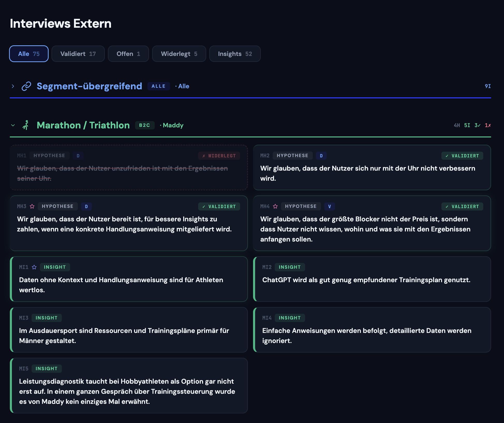The width and height of the screenshot is (504, 423).
Task: Click the Widerlegt status badge on MH1
Action: pyautogui.click(x=219, y=156)
